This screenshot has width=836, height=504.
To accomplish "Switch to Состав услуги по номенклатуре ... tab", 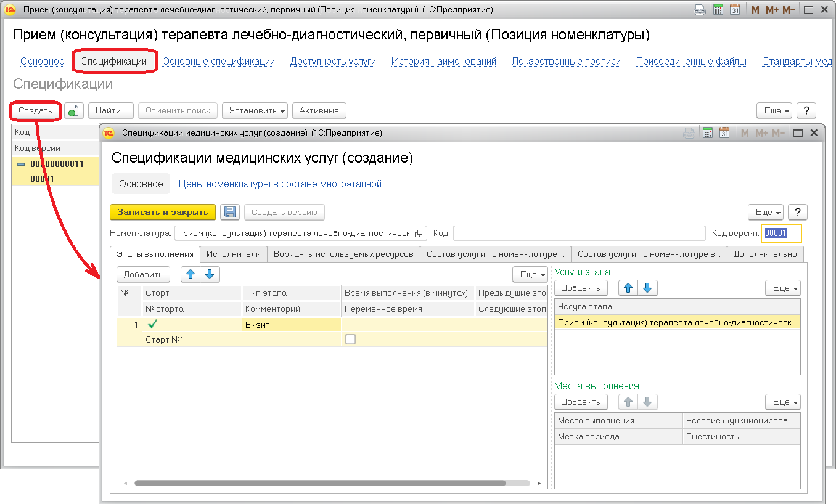I will tap(496, 254).
